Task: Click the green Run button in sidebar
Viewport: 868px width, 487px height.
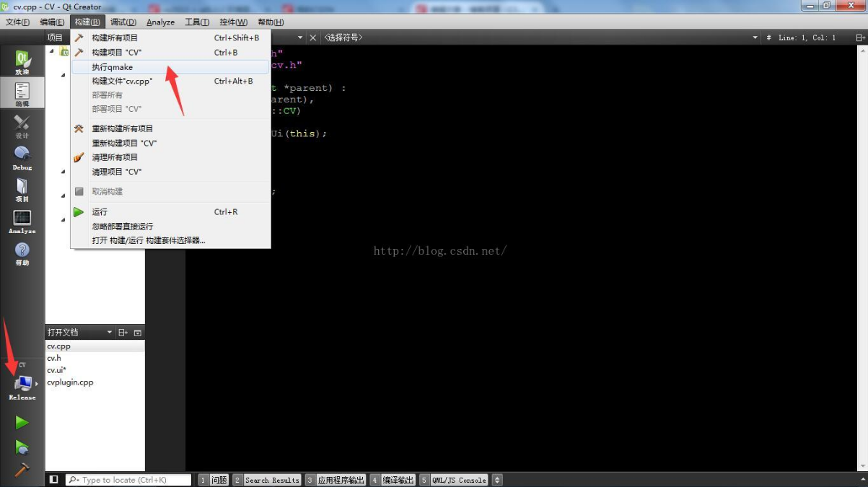Action: point(22,422)
